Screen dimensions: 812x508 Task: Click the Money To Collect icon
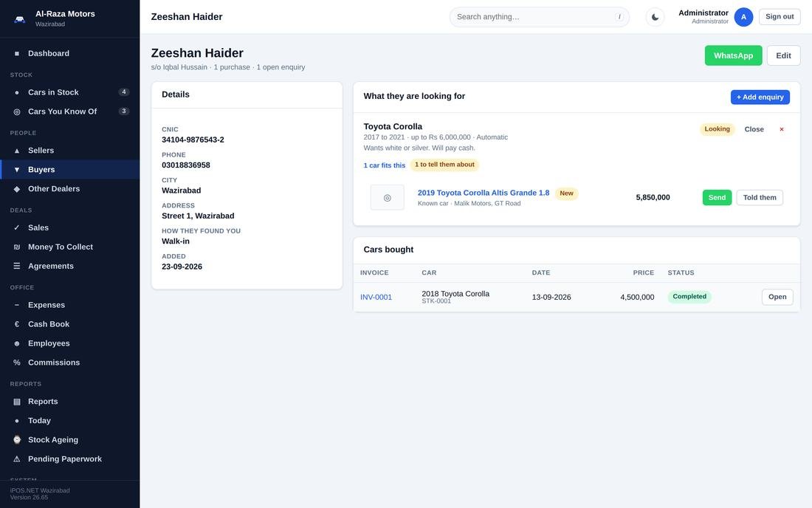[x=16, y=247]
